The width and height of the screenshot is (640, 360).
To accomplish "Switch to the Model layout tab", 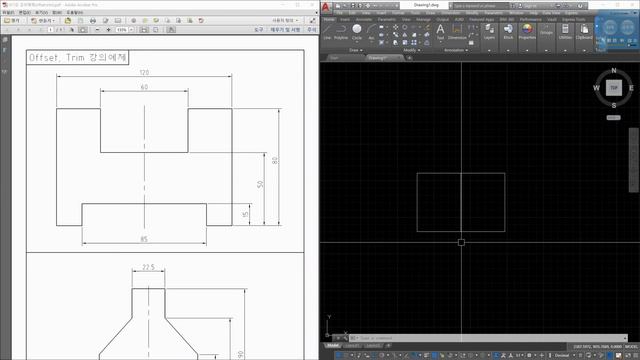I will point(333,346).
